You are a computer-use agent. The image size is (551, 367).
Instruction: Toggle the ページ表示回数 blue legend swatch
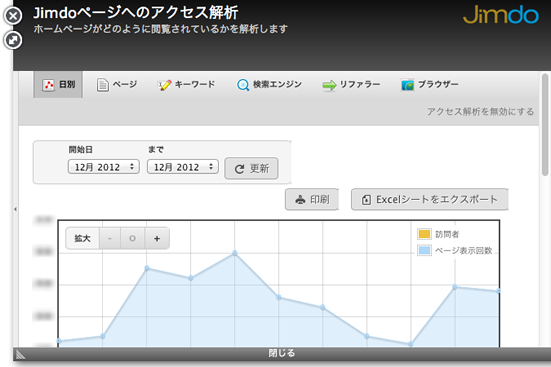click(424, 250)
